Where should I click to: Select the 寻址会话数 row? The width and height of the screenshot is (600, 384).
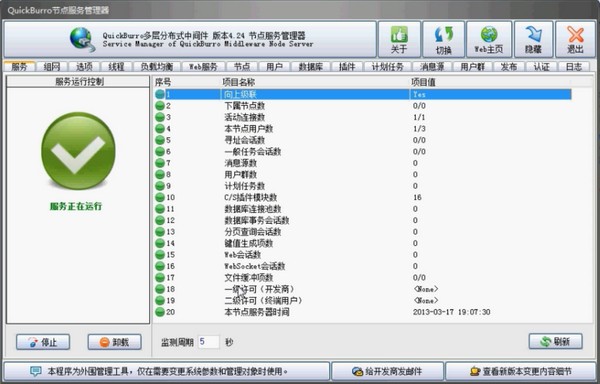tap(363, 140)
